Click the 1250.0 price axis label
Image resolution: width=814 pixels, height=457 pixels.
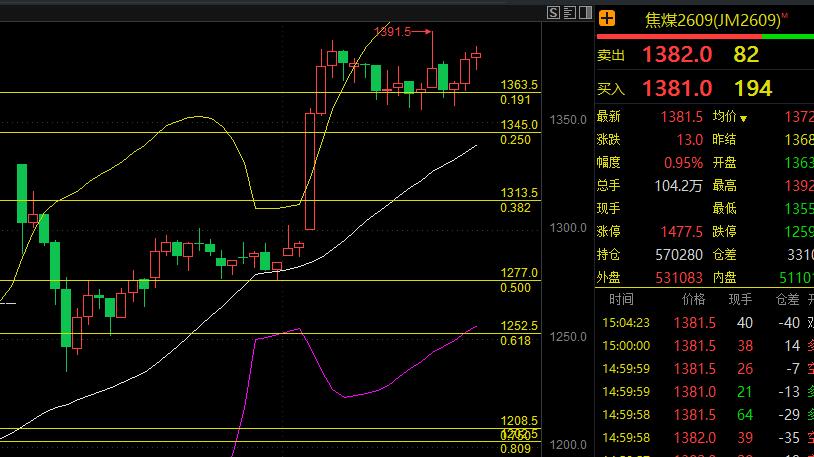click(568, 337)
